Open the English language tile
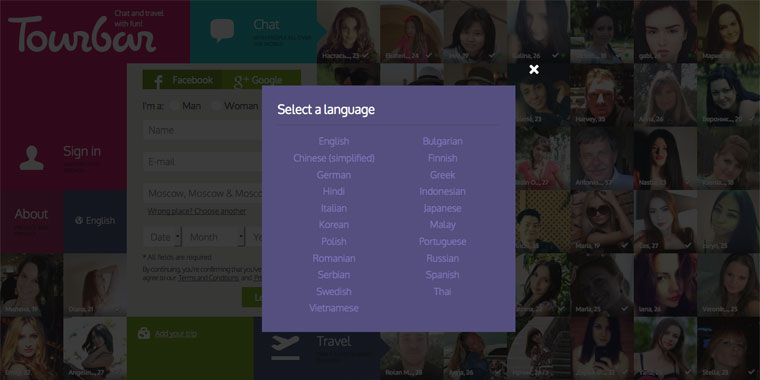Viewport: 760px width, 380px height. pyautogui.click(x=95, y=222)
